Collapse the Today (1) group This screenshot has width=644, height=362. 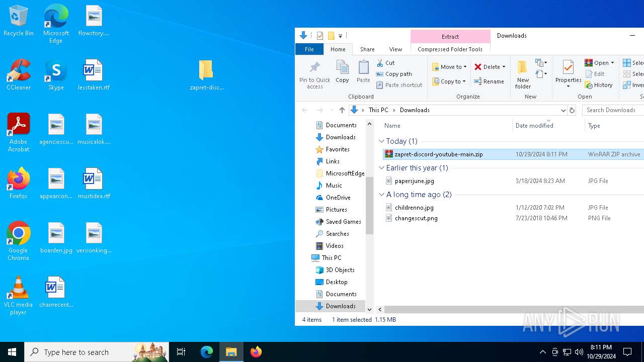tap(381, 141)
